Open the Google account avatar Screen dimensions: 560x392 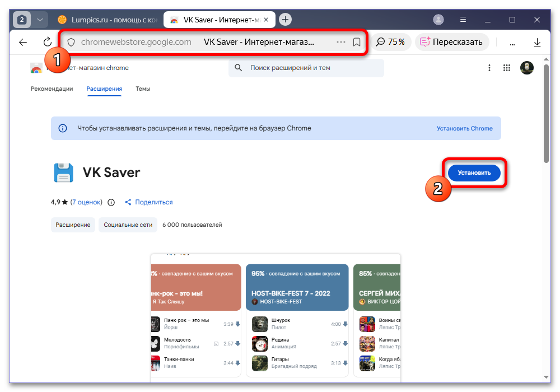[527, 68]
